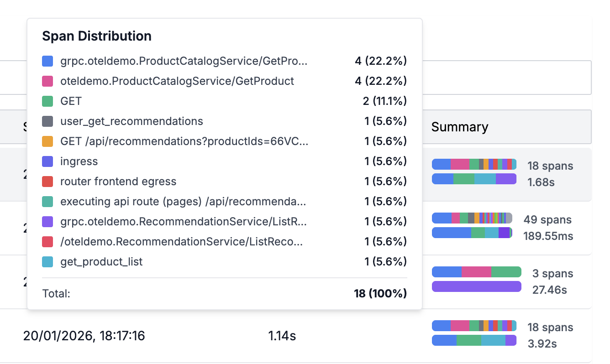Image resolution: width=610 pixels, height=364 pixels.
Task: Click the light blue get_product_list swatch
Action: pos(48,262)
